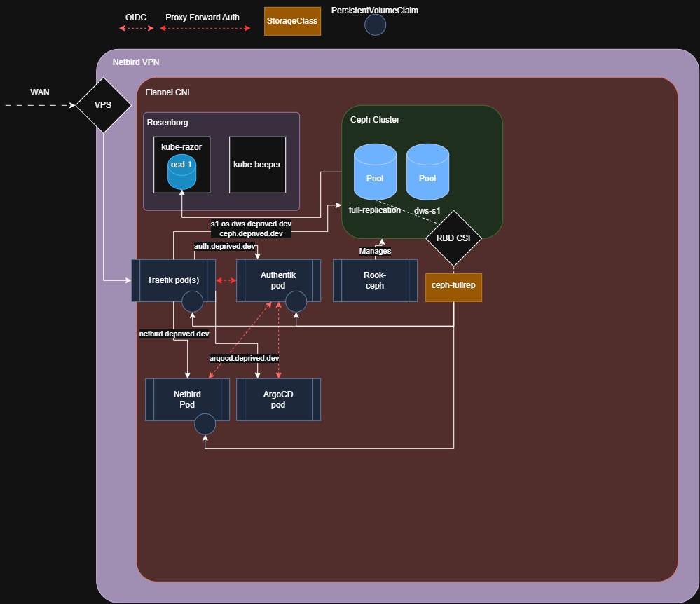Click the osd-1 cylinder in kube-razor
The height and width of the screenshot is (604, 700).
(x=181, y=172)
